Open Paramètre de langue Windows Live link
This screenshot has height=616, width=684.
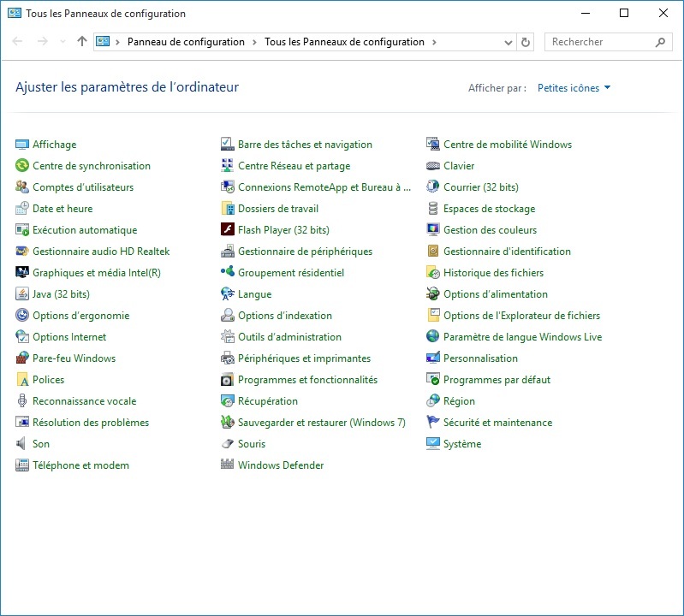pos(522,336)
